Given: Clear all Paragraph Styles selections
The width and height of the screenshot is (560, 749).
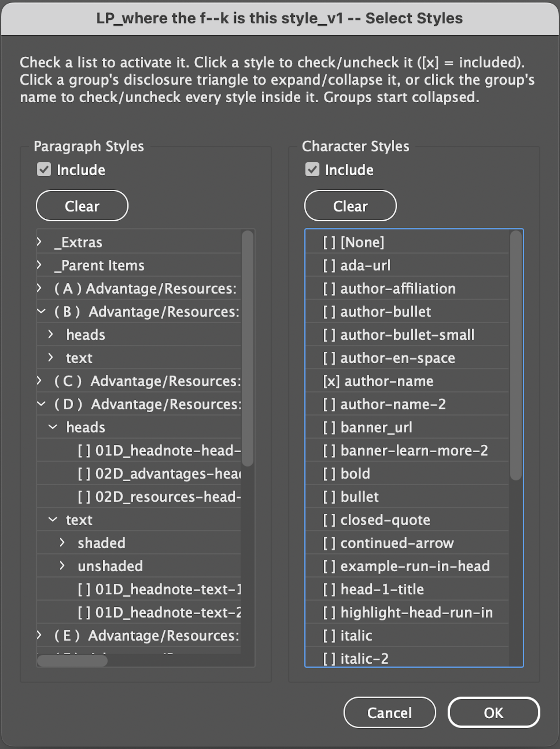Looking at the screenshot, I should point(82,206).
